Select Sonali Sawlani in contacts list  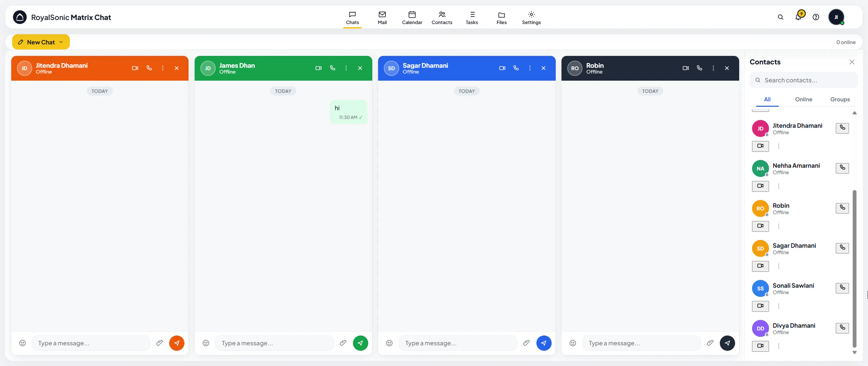[x=793, y=288]
